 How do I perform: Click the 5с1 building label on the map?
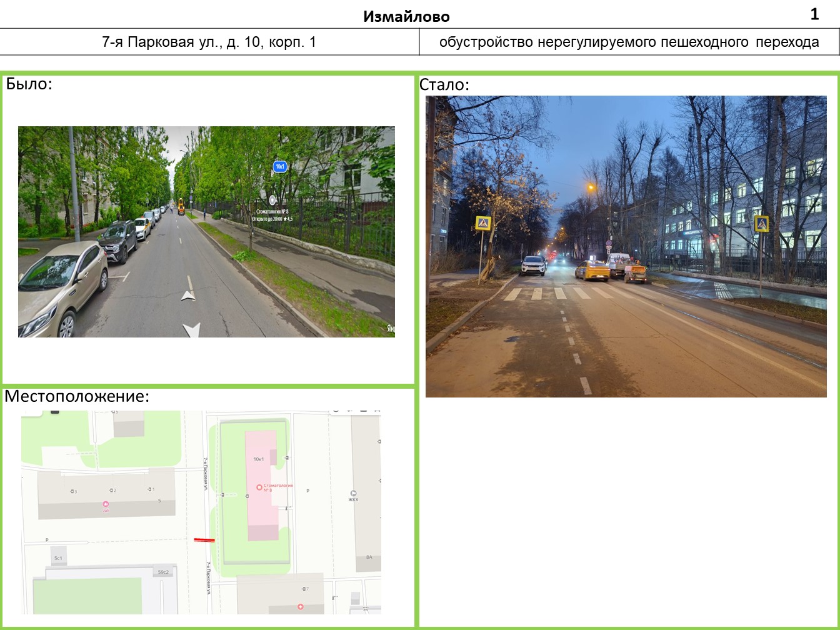pyautogui.click(x=58, y=558)
